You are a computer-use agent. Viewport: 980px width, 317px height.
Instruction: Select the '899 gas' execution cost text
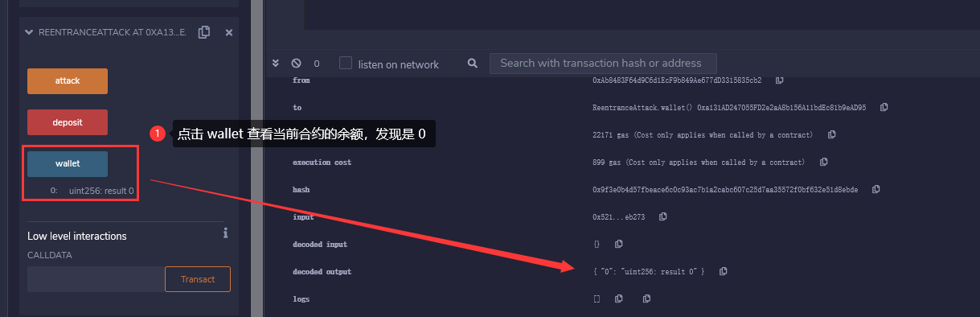[699, 162]
